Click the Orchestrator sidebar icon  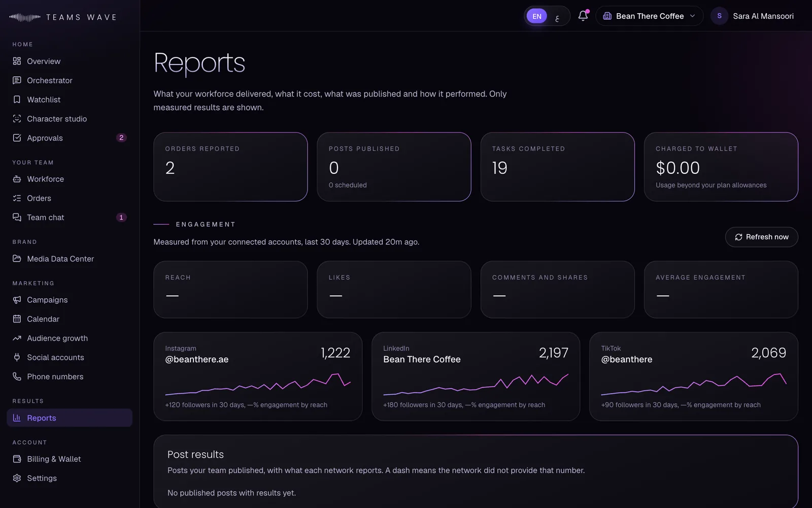tap(17, 80)
